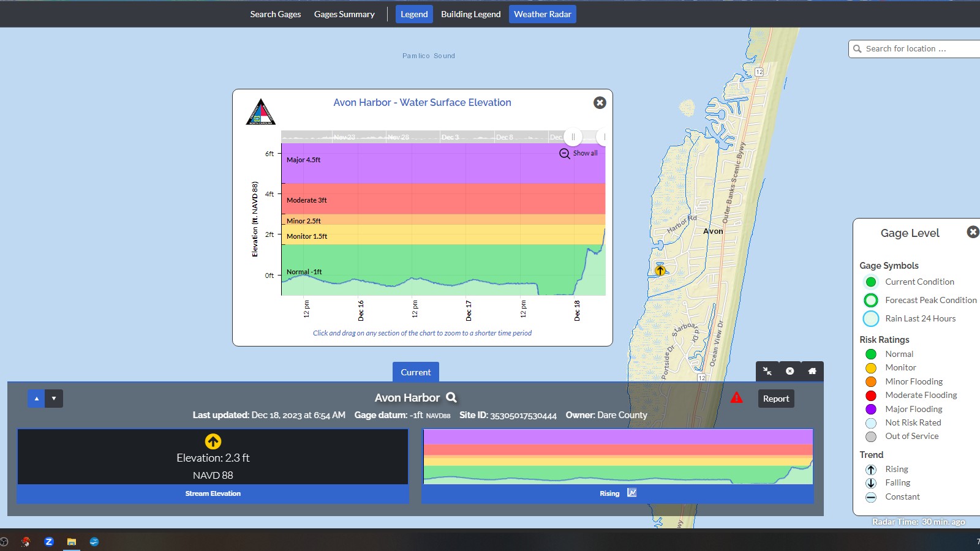This screenshot has width=980, height=551.
Task: Click the red taskbar application icon
Action: click(x=26, y=541)
